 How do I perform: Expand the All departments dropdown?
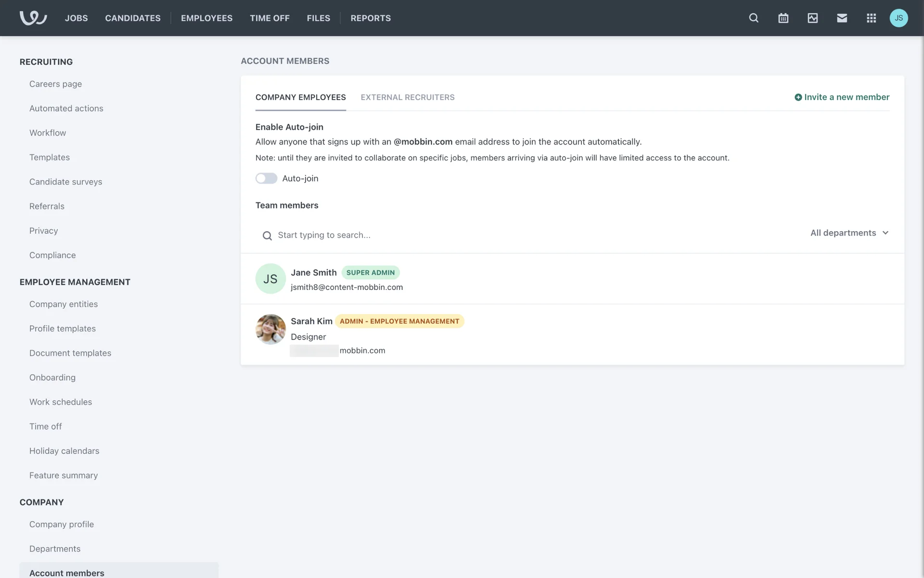tap(843, 233)
